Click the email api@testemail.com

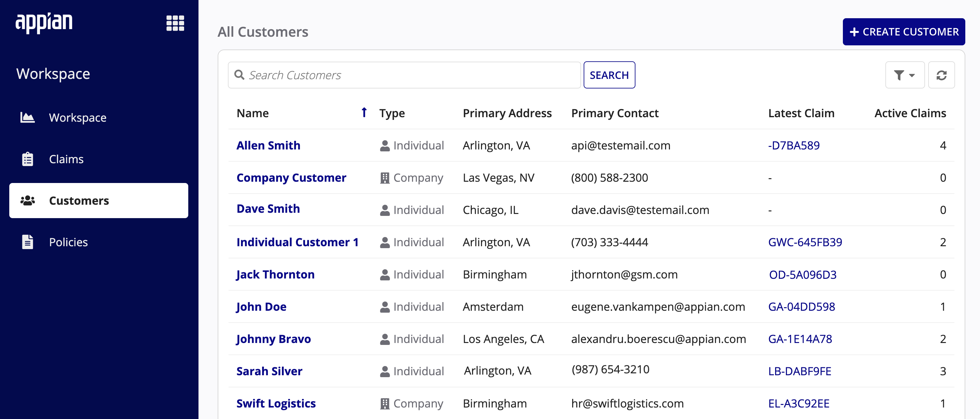click(x=620, y=145)
